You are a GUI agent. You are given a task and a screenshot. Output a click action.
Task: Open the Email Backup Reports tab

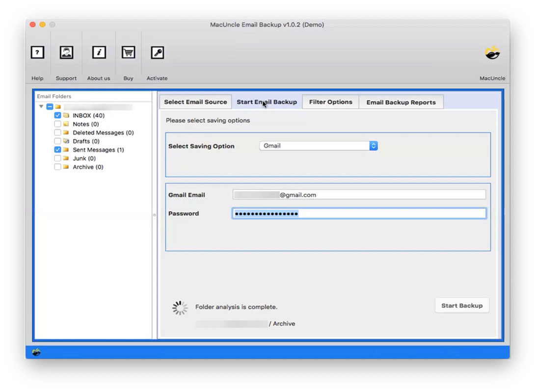(402, 102)
